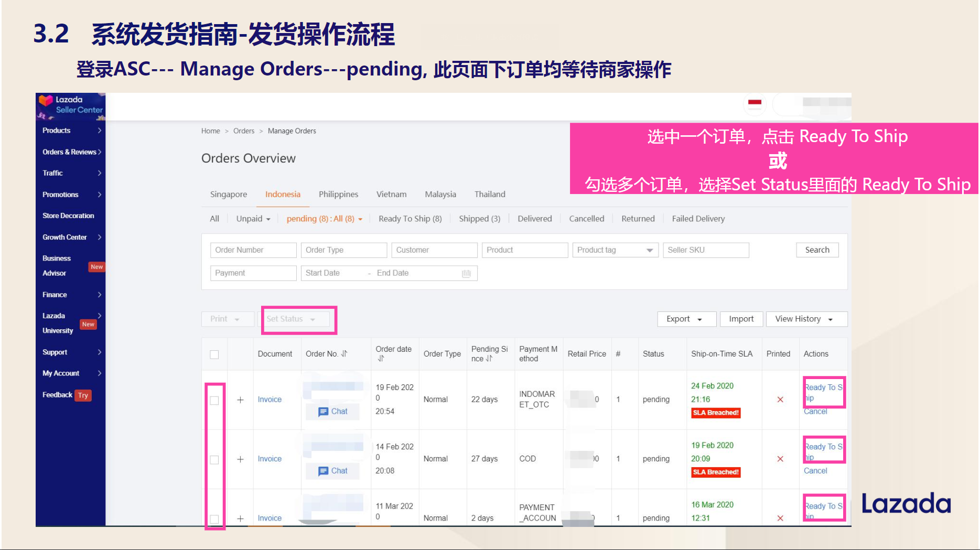
Task: Open the calendar icon in the date range
Action: (x=466, y=274)
